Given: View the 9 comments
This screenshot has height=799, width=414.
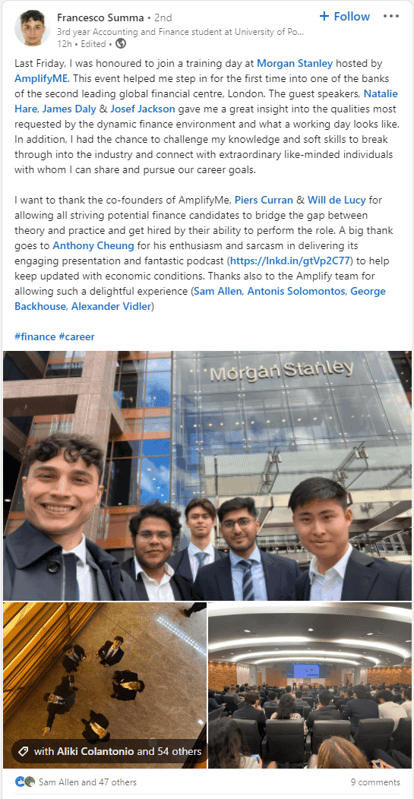Looking at the screenshot, I should point(375,782).
